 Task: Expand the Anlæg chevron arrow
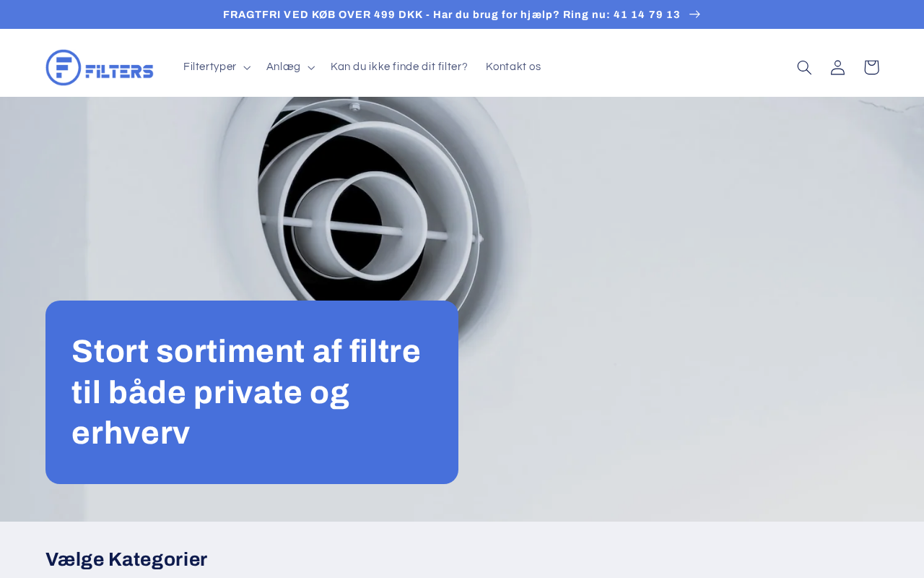tap(311, 67)
